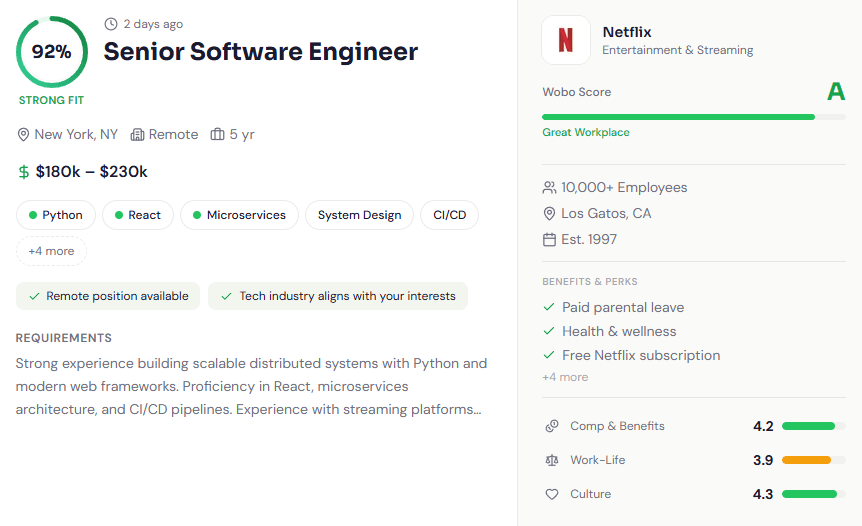The image size is (862, 526).
Task: Click the briefcase icon beside 5 yr
Action: [x=218, y=134]
